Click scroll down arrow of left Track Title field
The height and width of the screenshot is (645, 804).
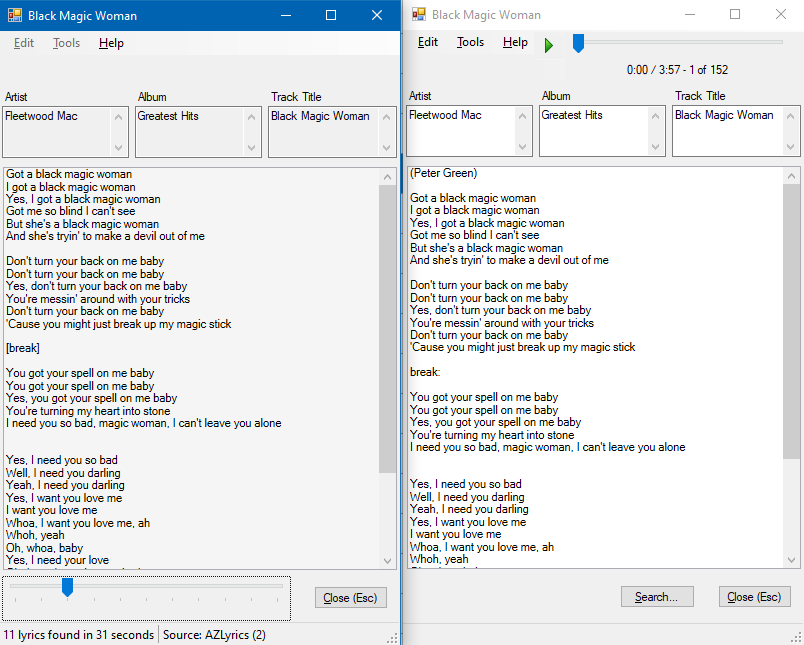click(x=387, y=148)
